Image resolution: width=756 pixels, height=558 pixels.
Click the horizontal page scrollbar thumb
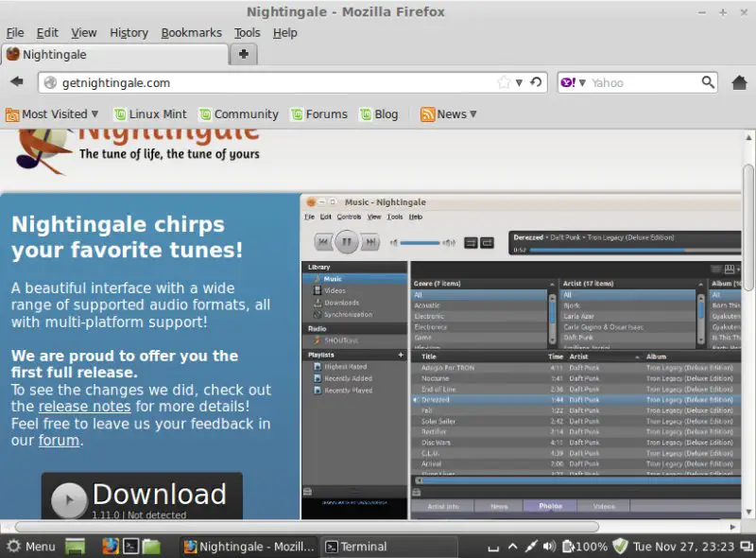click(307, 526)
